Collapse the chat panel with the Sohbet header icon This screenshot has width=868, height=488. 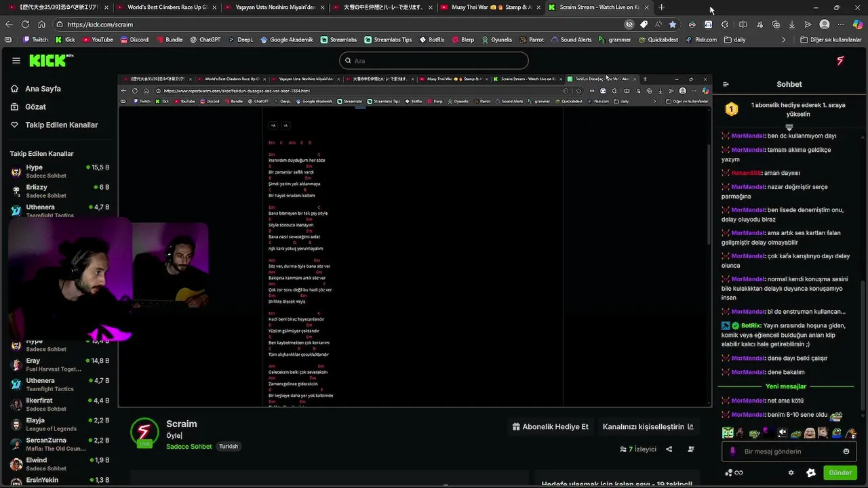click(726, 84)
